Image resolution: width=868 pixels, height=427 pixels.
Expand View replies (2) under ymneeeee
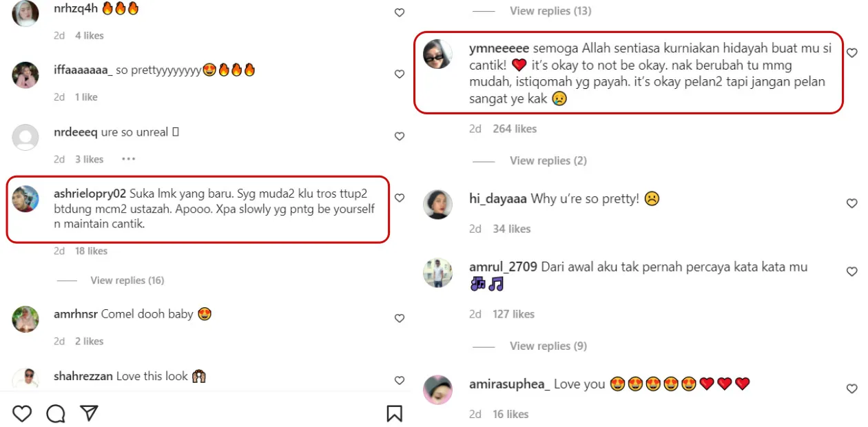[x=548, y=160]
